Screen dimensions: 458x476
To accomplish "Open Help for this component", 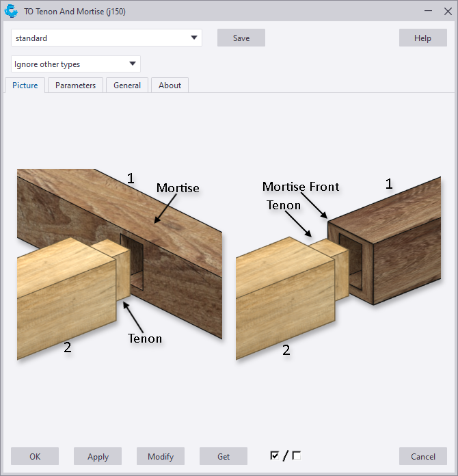I will (422, 38).
